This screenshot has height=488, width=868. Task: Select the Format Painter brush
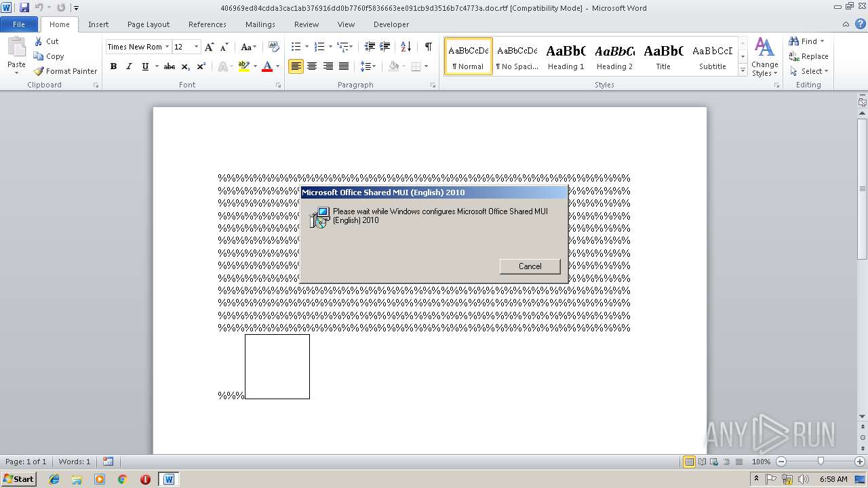pyautogui.click(x=39, y=71)
